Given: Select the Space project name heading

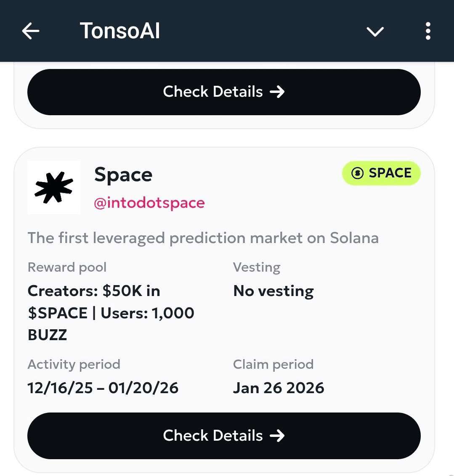Looking at the screenshot, I should point(123,175).
